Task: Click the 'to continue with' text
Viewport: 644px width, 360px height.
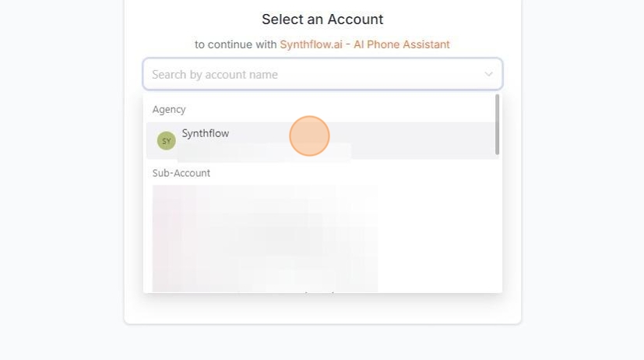Action: pos(235,44)
